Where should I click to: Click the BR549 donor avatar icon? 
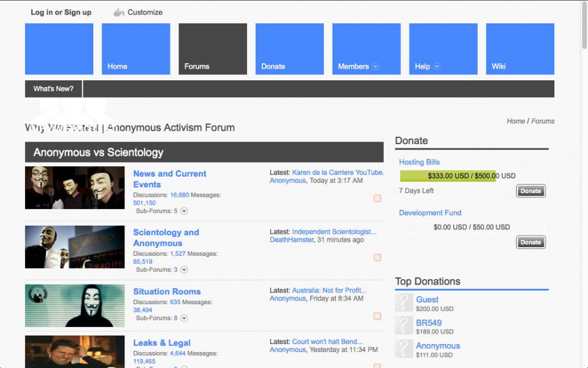coord(404,326)
